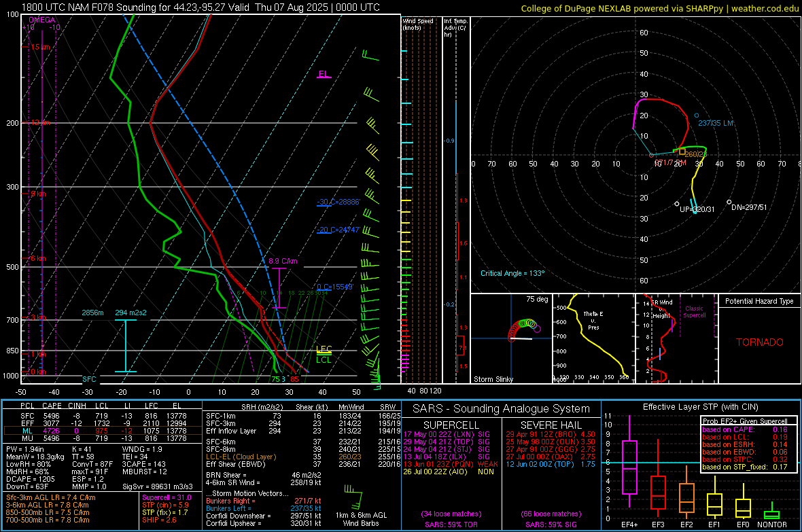Click the '-20 C=24747'' height label
Screen dimensions: 802x532
(x=338, y=230)
